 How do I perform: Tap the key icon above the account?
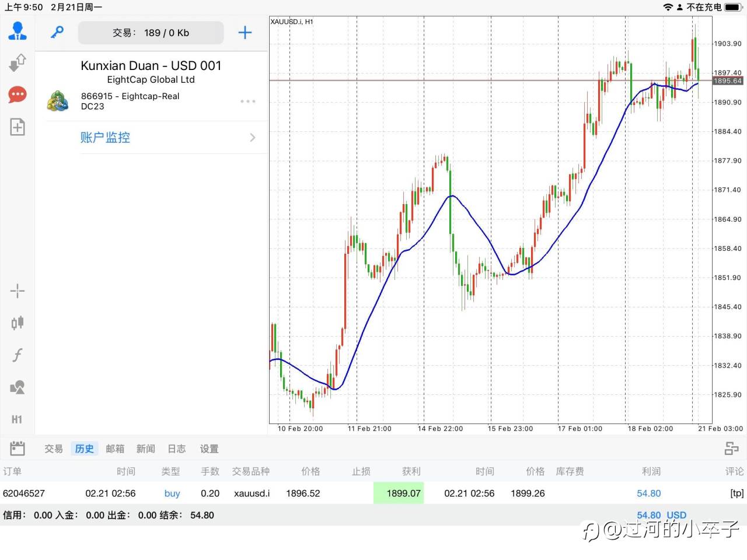tap(57, 32)
